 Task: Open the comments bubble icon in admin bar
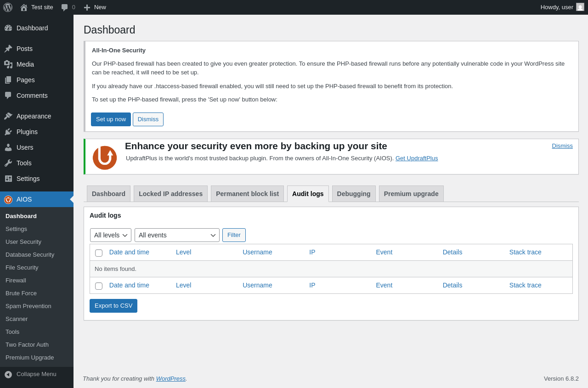click(65, 7)
